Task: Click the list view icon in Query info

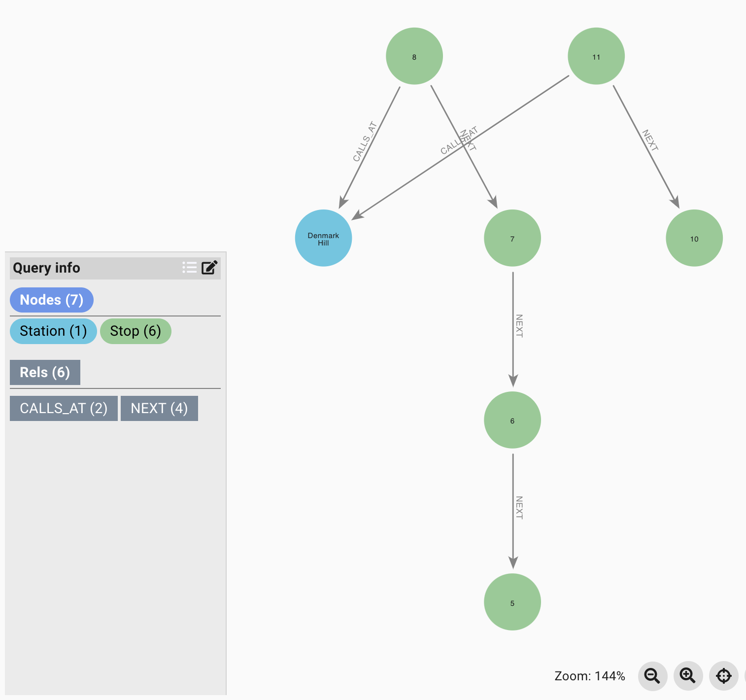Action: [189, 268]
